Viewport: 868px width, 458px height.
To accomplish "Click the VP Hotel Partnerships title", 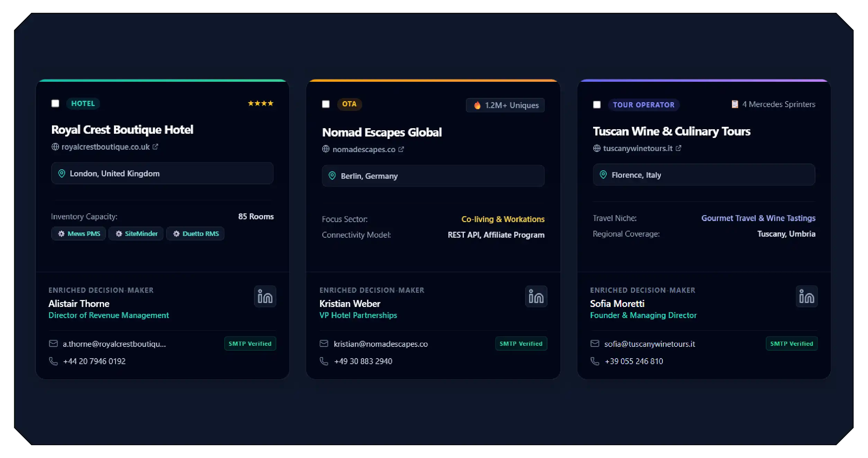I will pos(358,315).
